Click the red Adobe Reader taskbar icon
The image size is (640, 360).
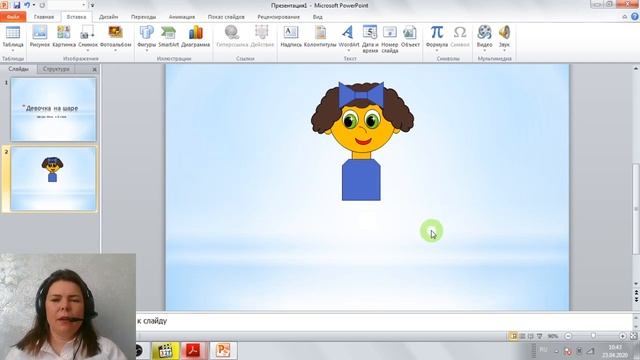[194, 351]
